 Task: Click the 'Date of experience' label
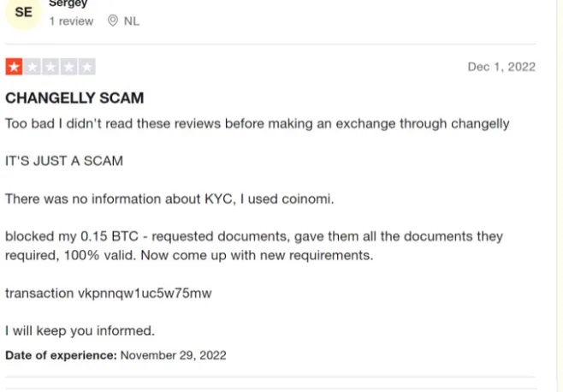(x=61, y=354)
